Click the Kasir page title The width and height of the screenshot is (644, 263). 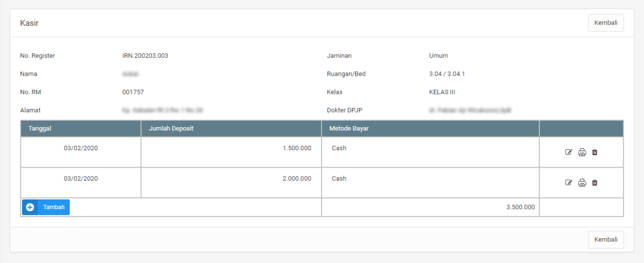pos(29,23)
